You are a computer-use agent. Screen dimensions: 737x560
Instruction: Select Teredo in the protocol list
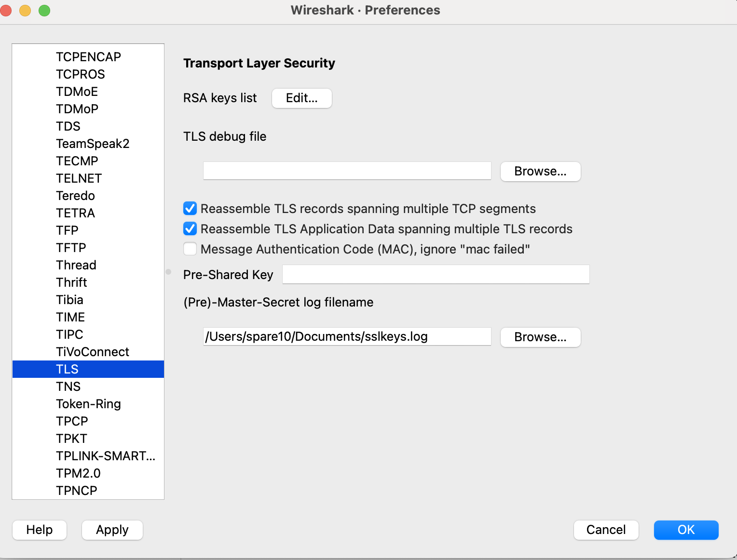pyautogui.click(x=88, y=196)
